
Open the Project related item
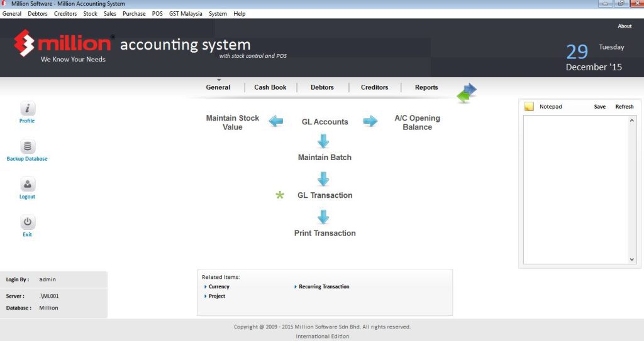[217, 296]
